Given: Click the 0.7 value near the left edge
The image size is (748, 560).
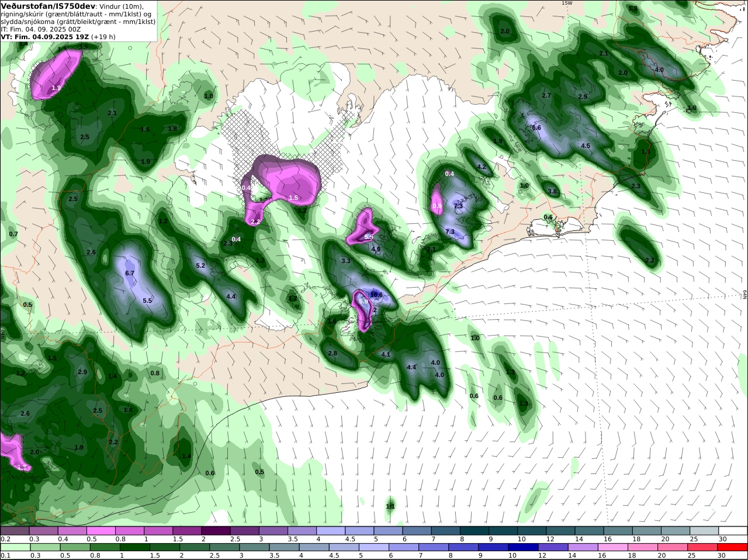Looking at the screenshot, I should [13, 234].
